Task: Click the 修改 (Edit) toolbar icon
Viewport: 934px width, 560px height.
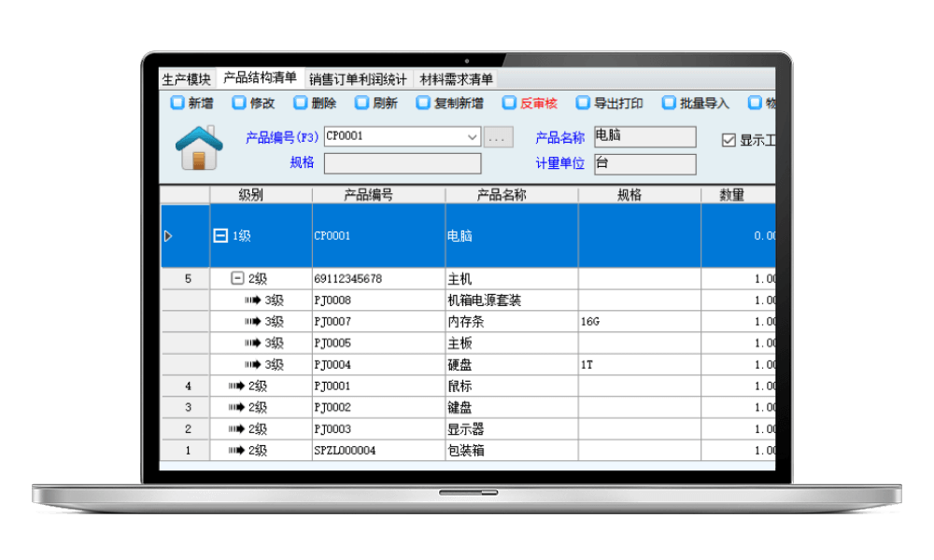Action: (x=239, y=104)
